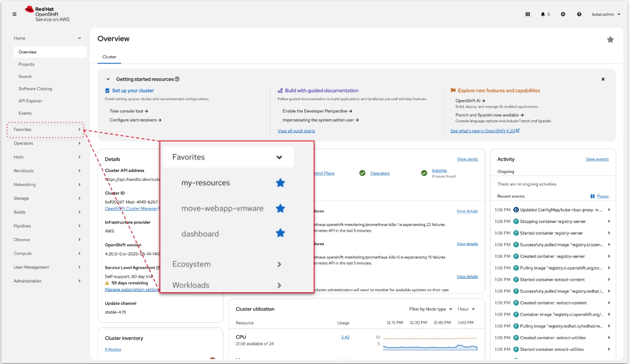The width and height of the screenshot is (630, 364).
Task: Open the application launcher grid icon
Action: click(x=528, y=14)
